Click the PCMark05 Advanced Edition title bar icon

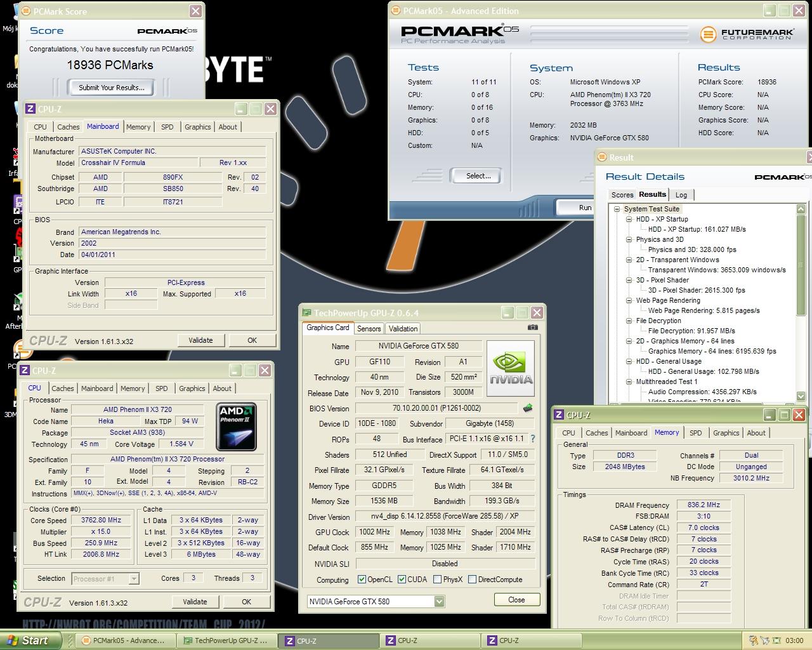coord(396,11)
